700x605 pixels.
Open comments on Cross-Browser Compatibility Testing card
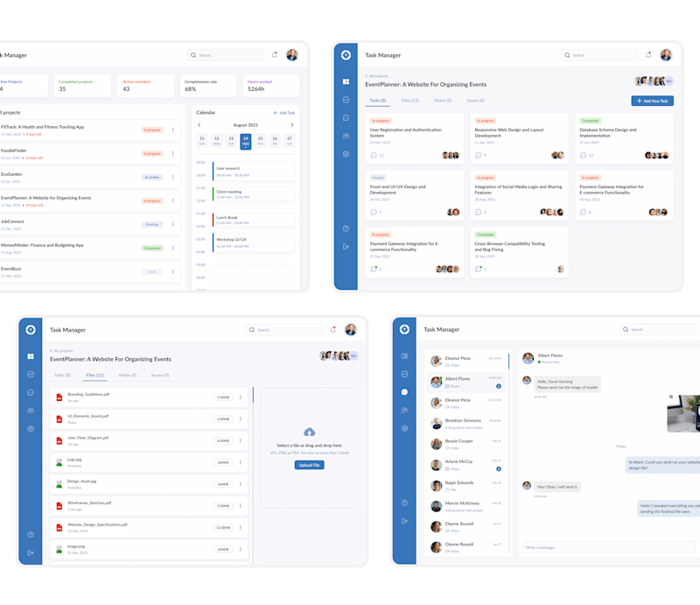coord(479,269)
